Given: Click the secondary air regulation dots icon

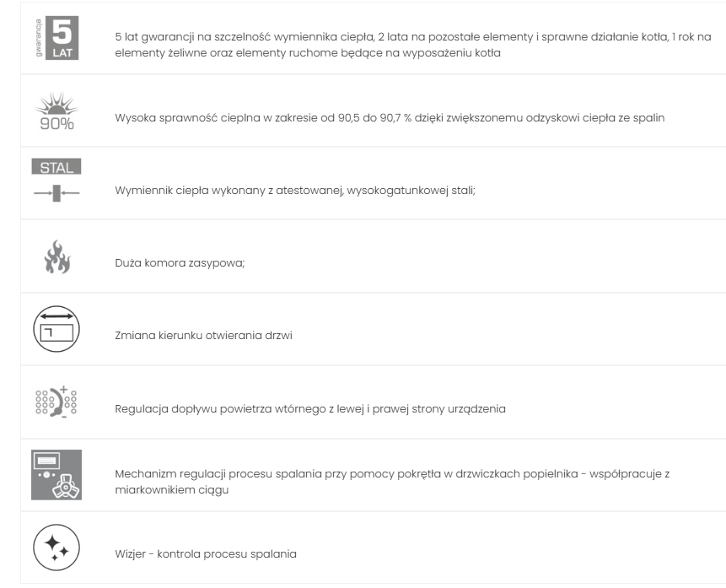Looking at the screenshot, I should pyautogui.click(x=57, y=402).
